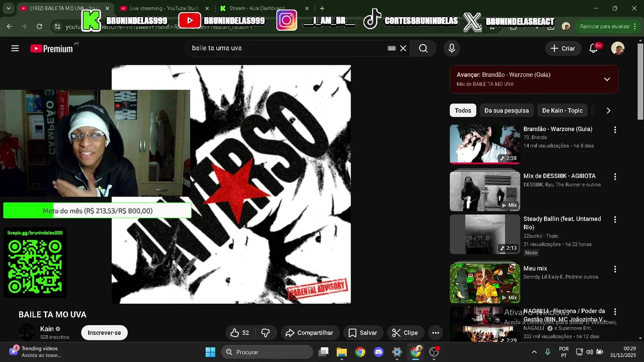Open options for Meu mix

[x=615, y=269]
